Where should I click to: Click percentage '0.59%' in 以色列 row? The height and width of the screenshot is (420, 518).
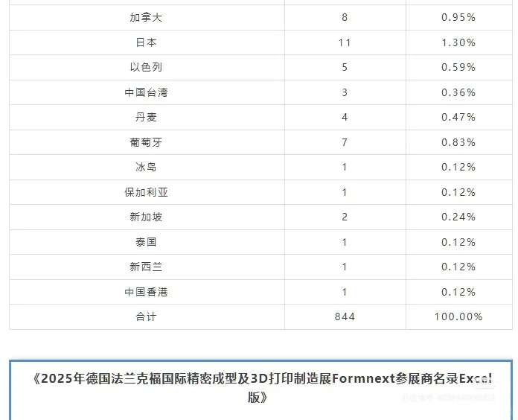coord(458,68)
